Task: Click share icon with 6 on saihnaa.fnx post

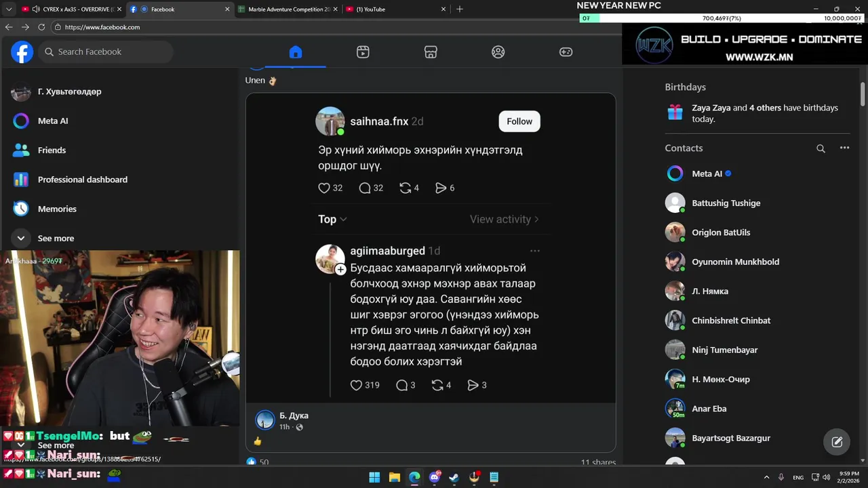Action: pyautogui.click(x=441, y=188)
